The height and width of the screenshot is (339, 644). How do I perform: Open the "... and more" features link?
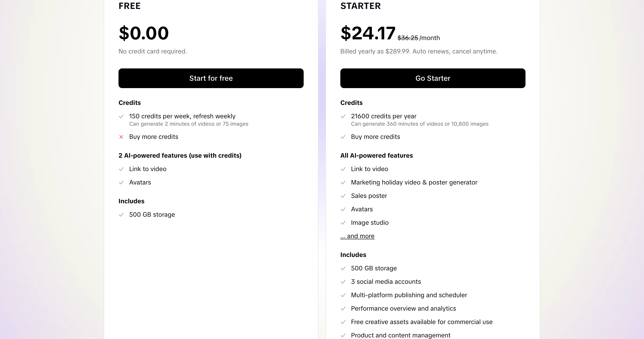(357, 236)
